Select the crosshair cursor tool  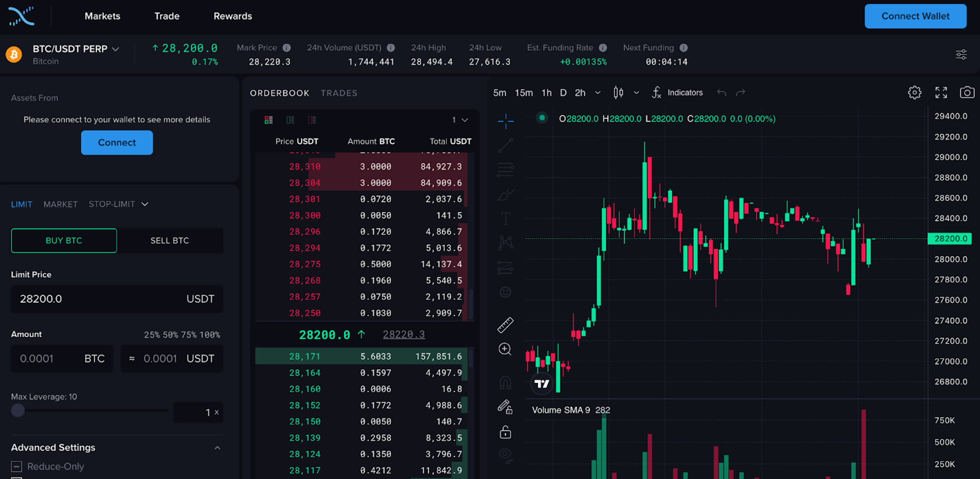(x=505, y=120)
